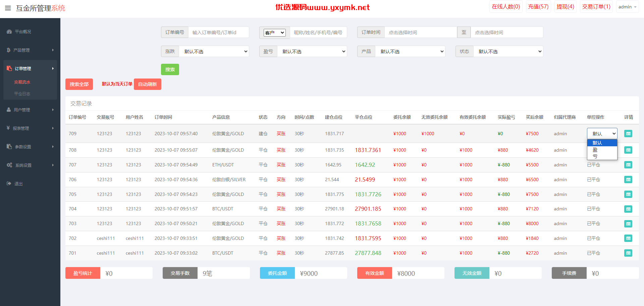Select 默认 option in control dropdown
The height and width of the screenshot is (306, 644).
(602, 143)
